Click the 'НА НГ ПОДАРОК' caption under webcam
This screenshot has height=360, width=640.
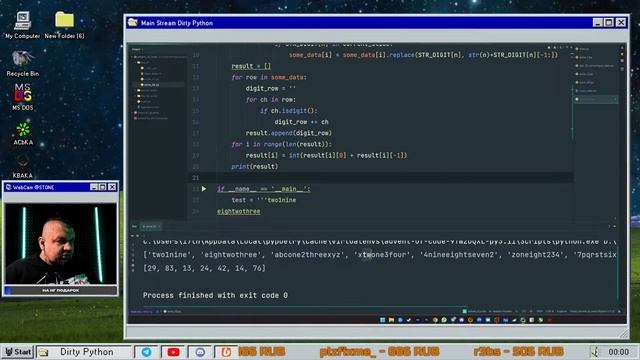click(x=60, y=291)
